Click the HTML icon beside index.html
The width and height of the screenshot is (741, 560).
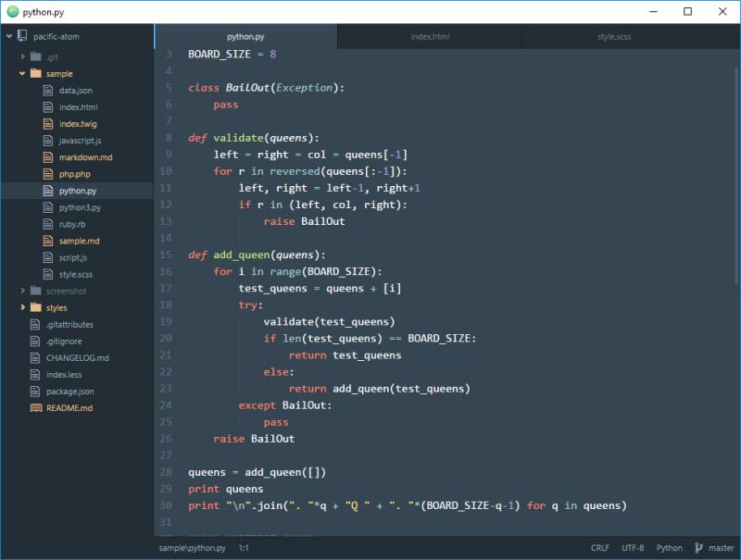[47, 106]
